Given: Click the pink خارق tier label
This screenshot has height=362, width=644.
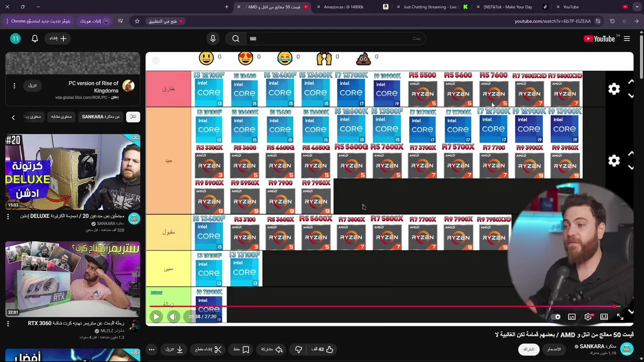Looking at the screenshot, I should pyautogui.click(x=169, y=89).
